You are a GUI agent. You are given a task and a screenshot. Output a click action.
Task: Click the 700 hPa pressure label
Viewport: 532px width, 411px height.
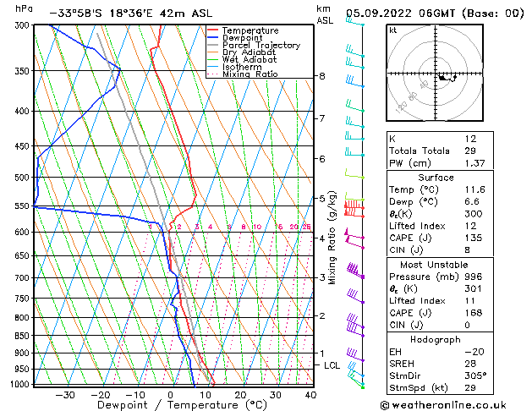click(x=24, y=277)
